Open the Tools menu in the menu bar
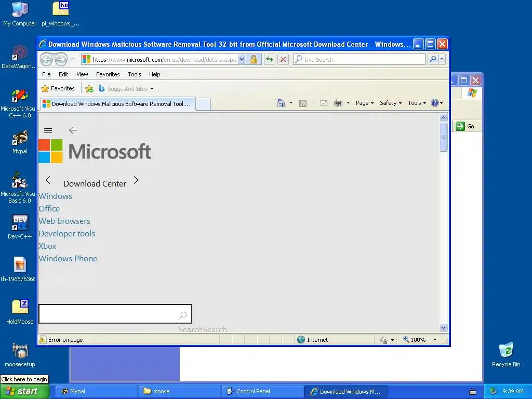This screenshot has height=399, width=532. point(135,74)
